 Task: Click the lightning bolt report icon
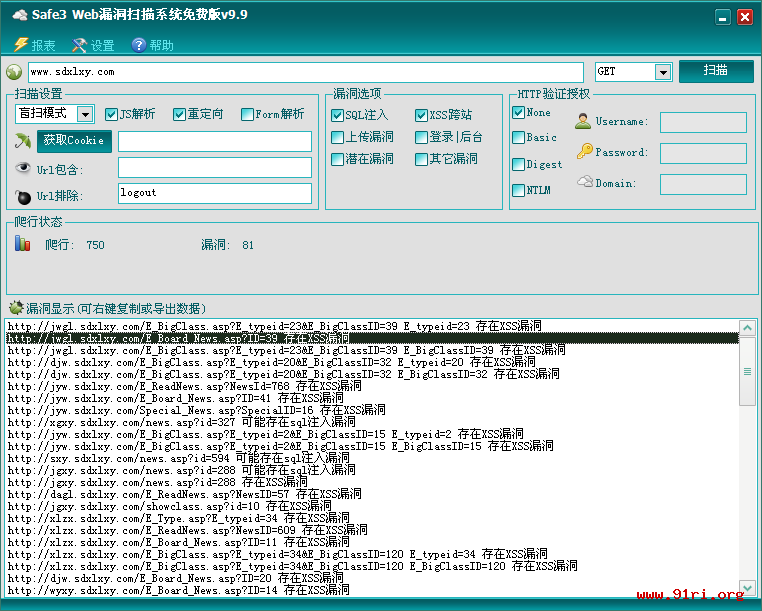tap(20, 45)
